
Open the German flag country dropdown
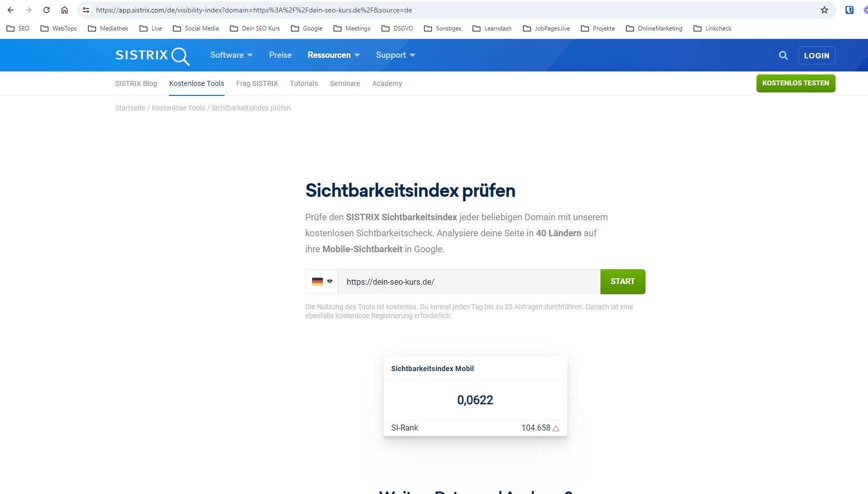tap(321, 282)
